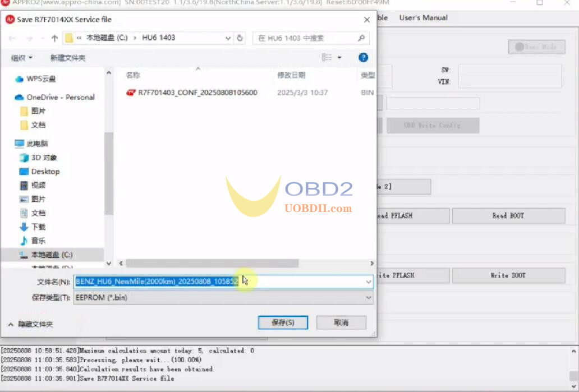Open 下载 folder in sidebar

[33, 227]
